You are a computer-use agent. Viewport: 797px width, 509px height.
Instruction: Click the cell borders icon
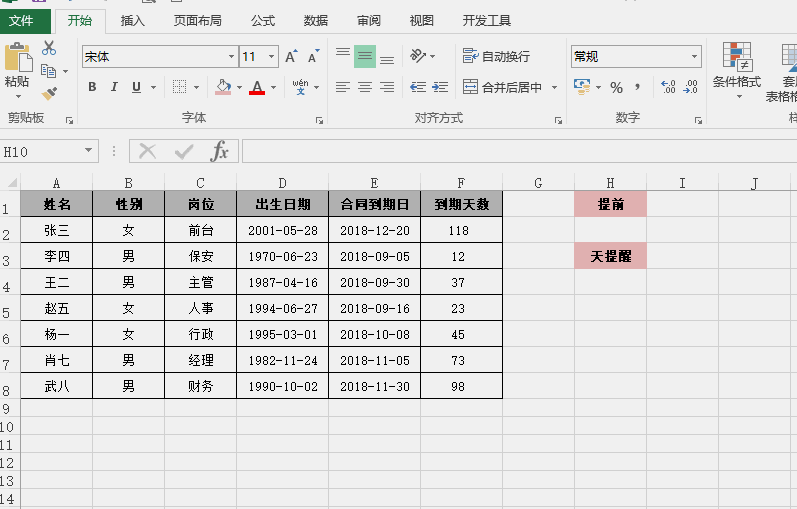[179, 87]
